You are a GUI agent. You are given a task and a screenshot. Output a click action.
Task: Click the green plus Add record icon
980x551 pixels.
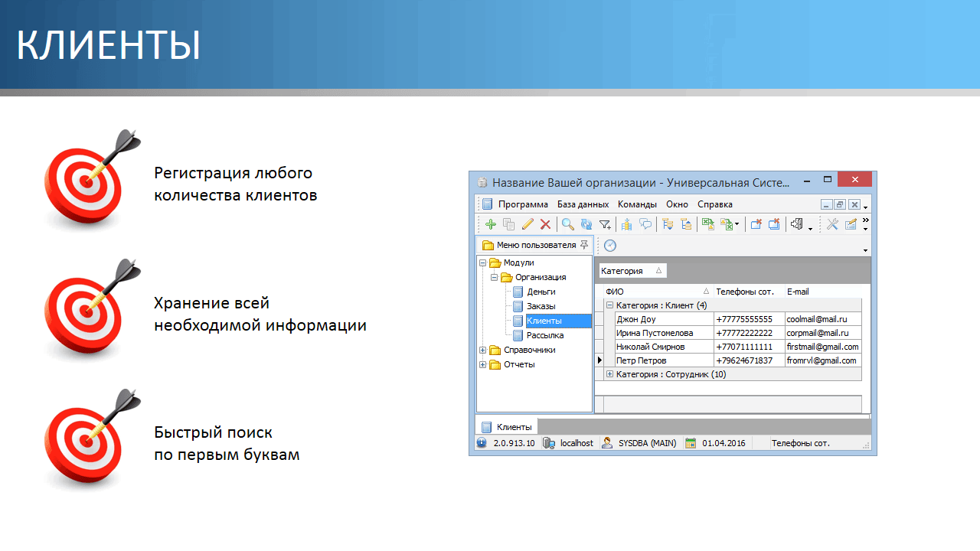click(x=491, y=224)
